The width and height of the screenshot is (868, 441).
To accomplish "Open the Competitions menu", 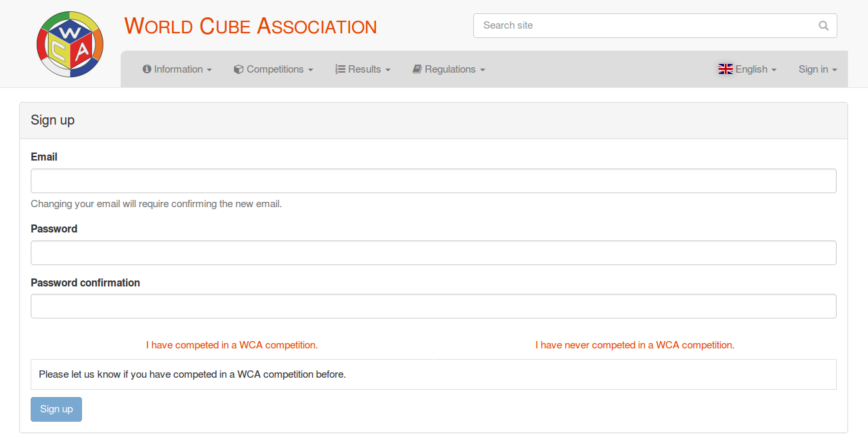I will [x=273, y=69].
